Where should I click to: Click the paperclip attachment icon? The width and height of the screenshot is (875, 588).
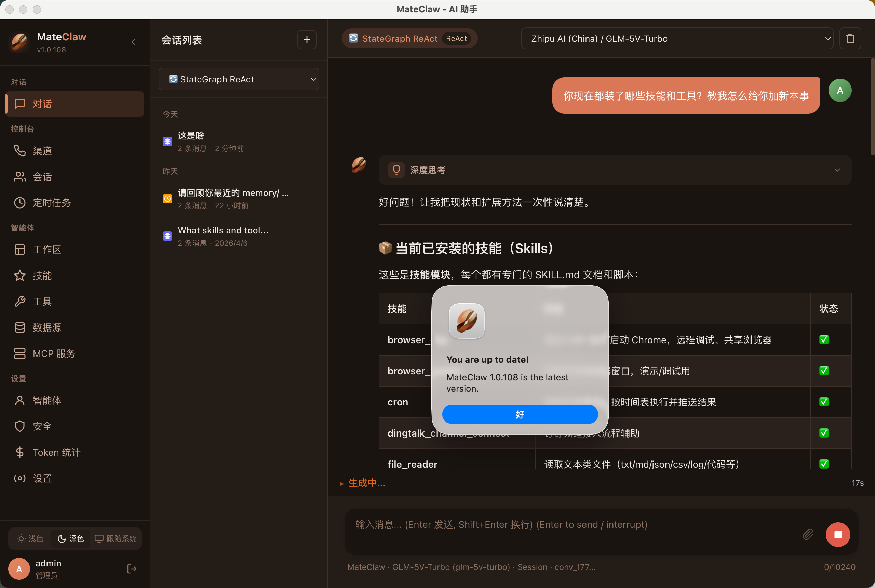(x=808, y=534)
